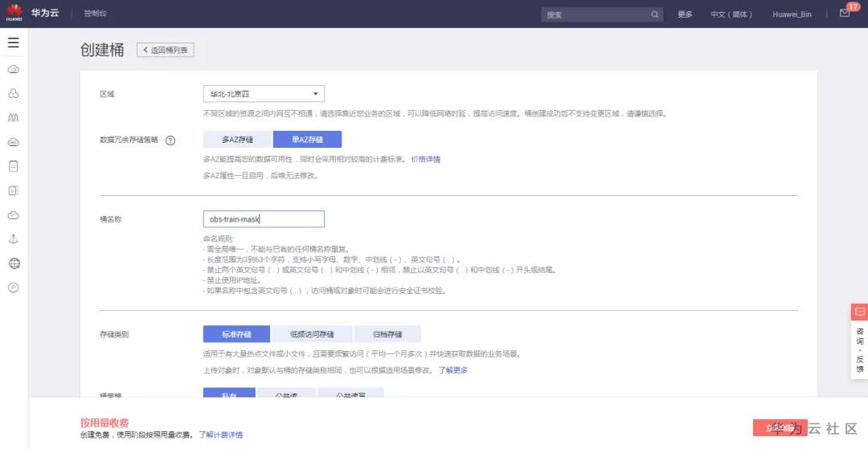Screen dimensions: 868x449
Task: Click the 按用量收费 billing heading
Action: pyautogui.click(x=104, y=423)
